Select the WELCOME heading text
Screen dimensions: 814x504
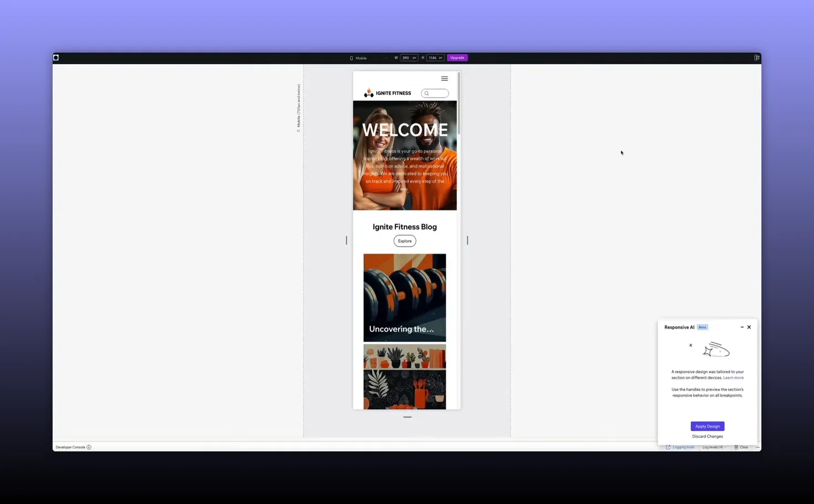pos(405,130)
